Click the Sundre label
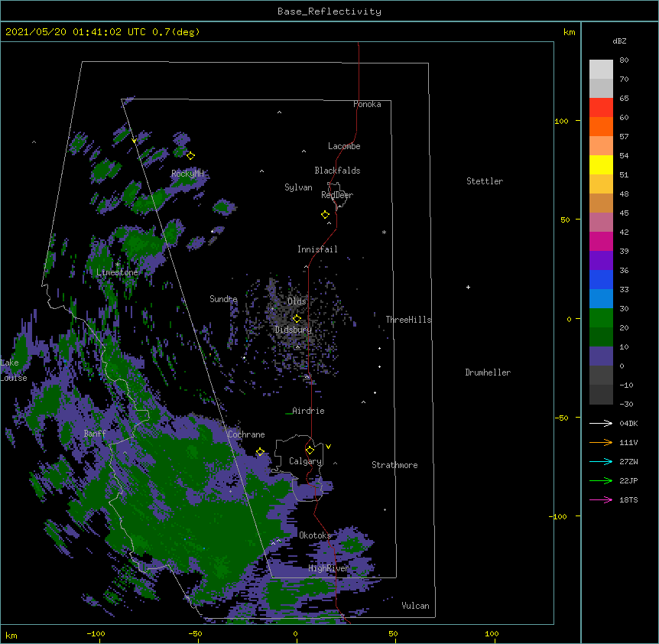The height and width of the screenshot is (644, 659). click(x=223, y=299)
